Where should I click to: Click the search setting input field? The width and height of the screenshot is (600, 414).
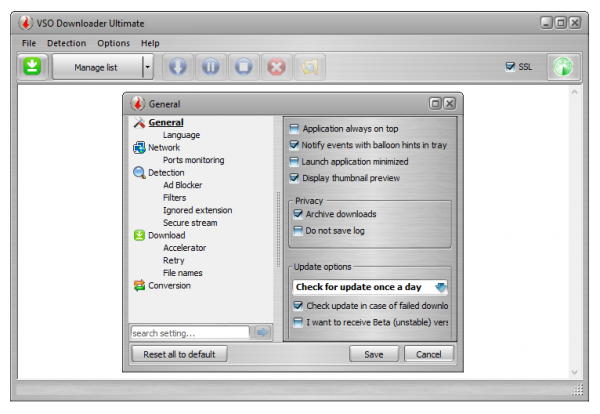(x=190, y=333)
